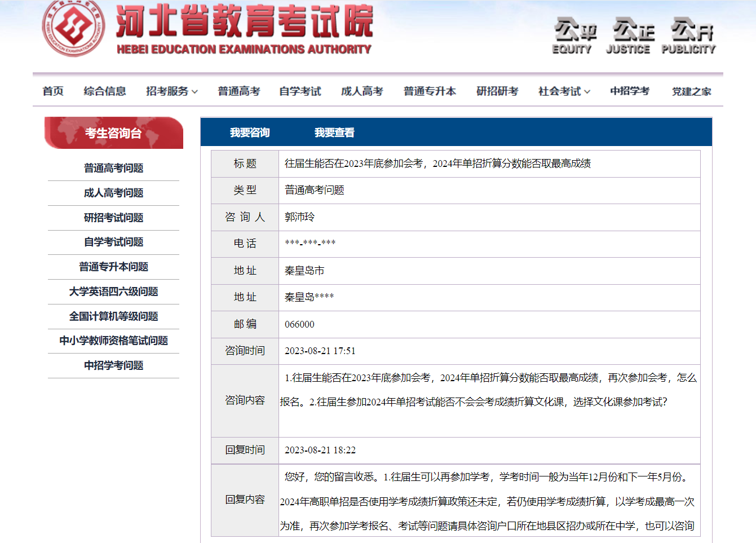Click the inquiry time 2023-08-21 17:51
The image size is (756, 543).
click(320, 351)
